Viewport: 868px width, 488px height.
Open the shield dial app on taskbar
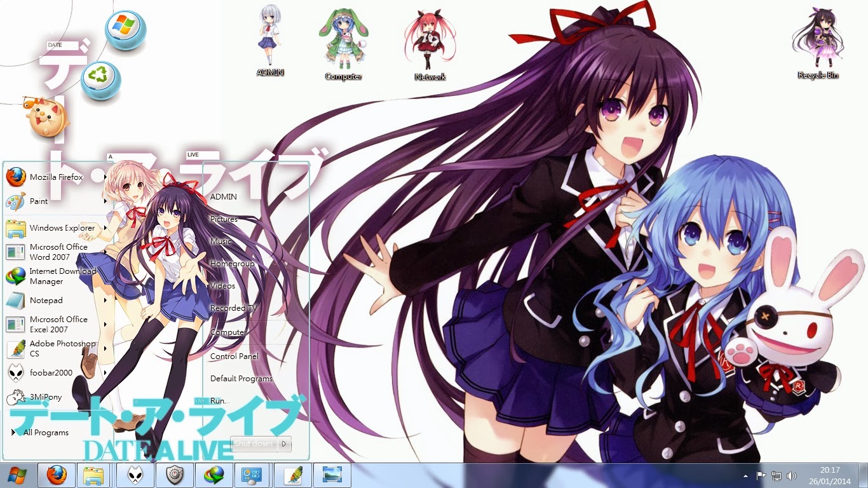175,475
